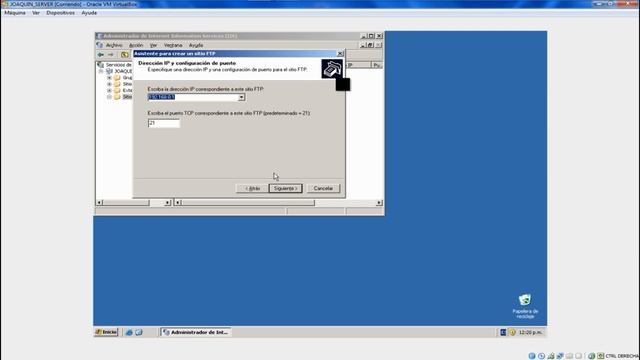Screen dimensions: 640x360
Task: Click the Back arrow in IIS toolbar
Action: tap(101, 55)
